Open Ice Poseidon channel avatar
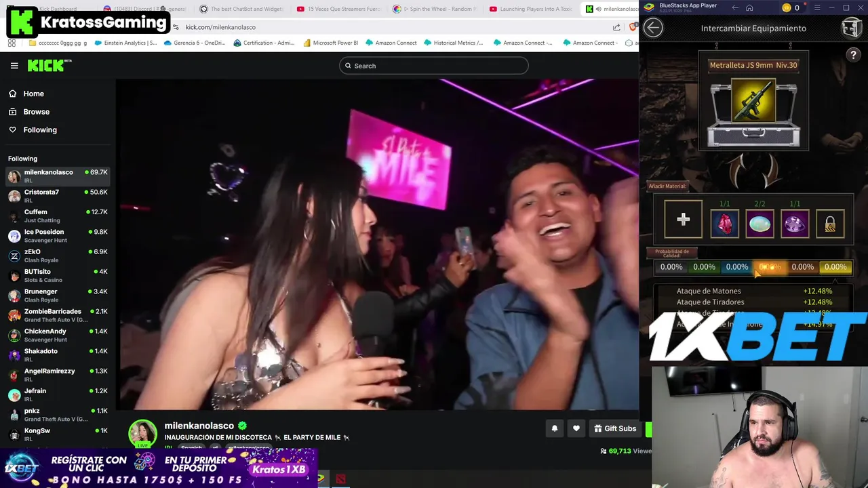The height and width of the screenshot is (488, 868). coord(14,236)
